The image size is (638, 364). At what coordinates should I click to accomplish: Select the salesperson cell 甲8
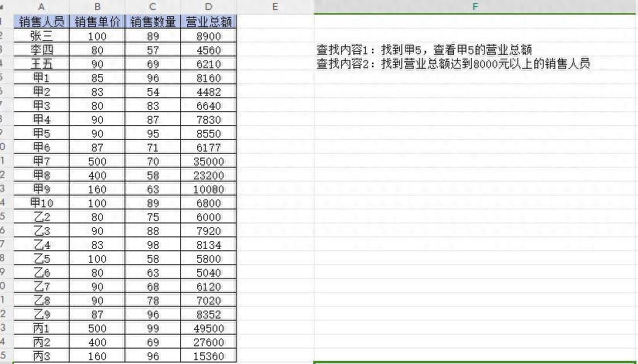point(42,175)
